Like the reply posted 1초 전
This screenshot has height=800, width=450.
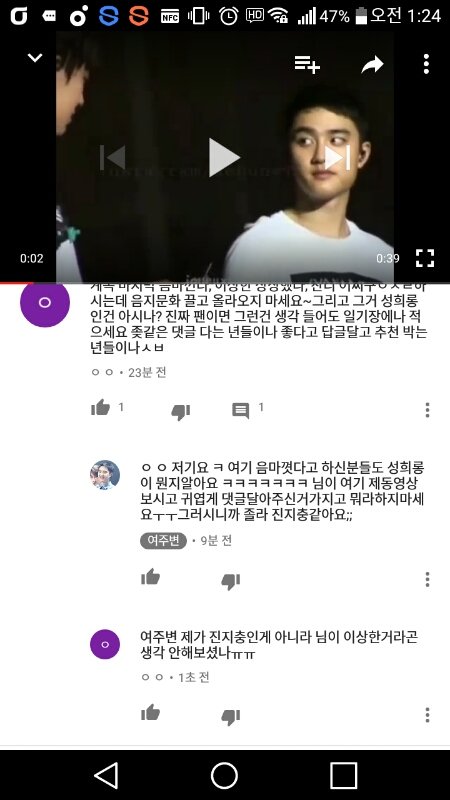tap(151, 713)
